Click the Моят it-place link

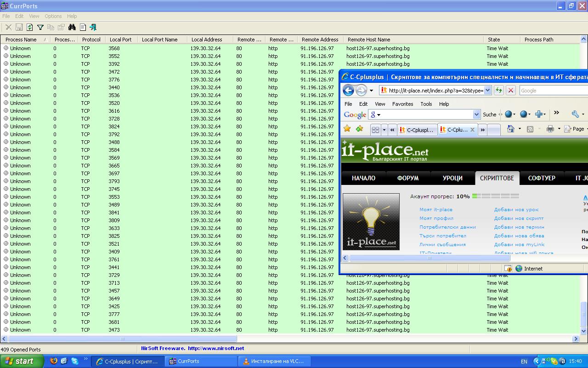[x=435, y=209]
